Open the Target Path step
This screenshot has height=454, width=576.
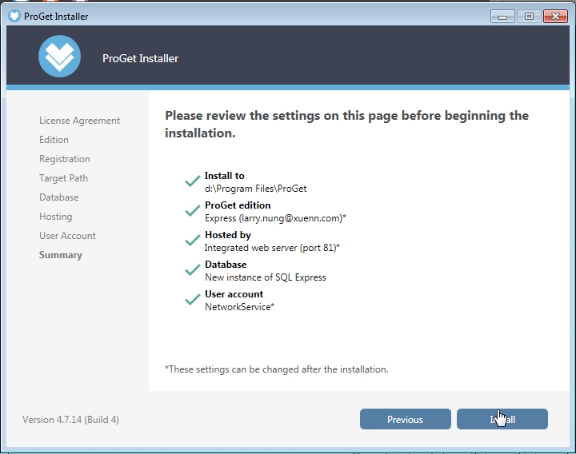click(64, 178)
